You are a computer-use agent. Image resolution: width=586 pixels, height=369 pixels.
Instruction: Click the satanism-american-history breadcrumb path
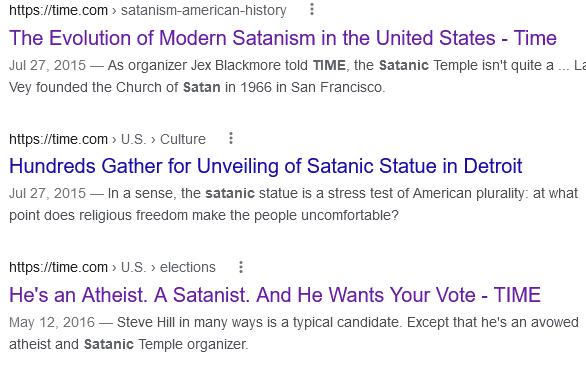(x=204, y=10)
